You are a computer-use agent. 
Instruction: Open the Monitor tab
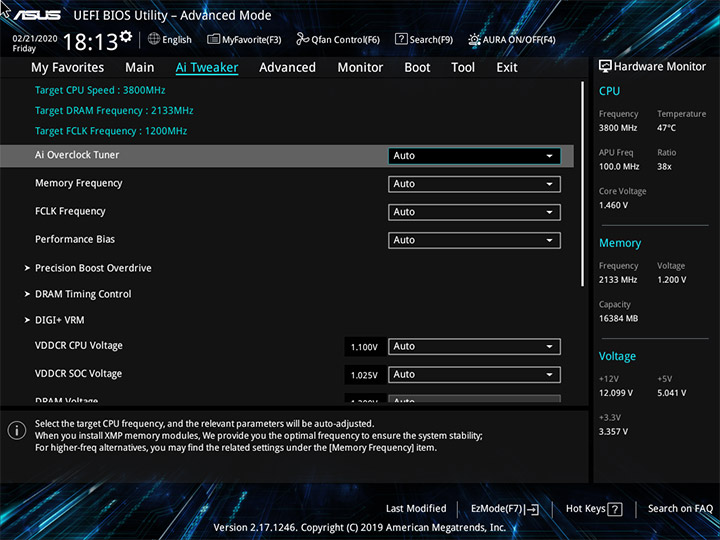point(360,68)
